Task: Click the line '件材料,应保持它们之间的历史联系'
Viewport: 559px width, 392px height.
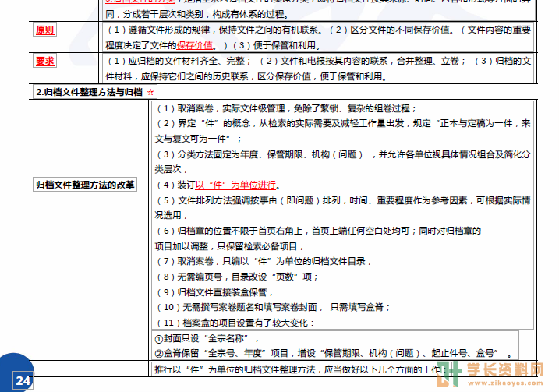Action: (246, 76)
